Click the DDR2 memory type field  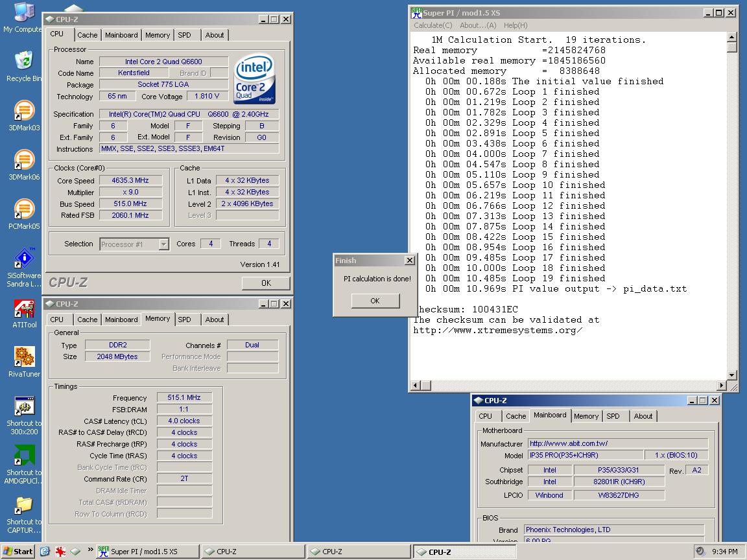117,345
